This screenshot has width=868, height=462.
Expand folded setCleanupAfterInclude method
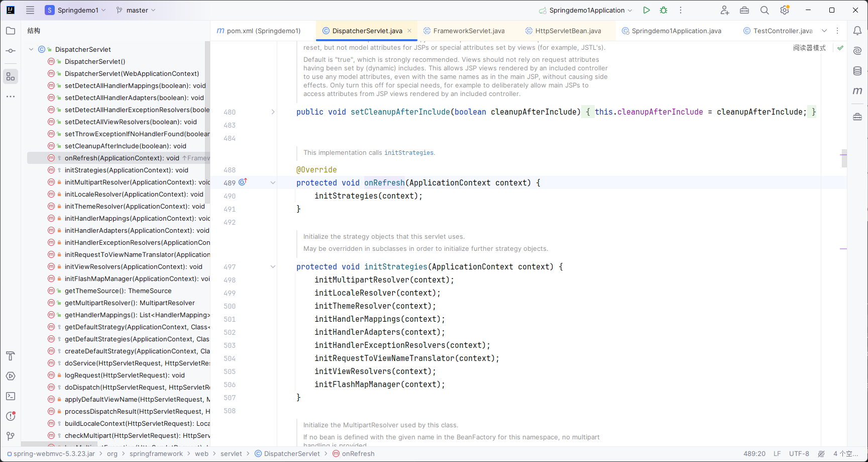click(273, 112)
